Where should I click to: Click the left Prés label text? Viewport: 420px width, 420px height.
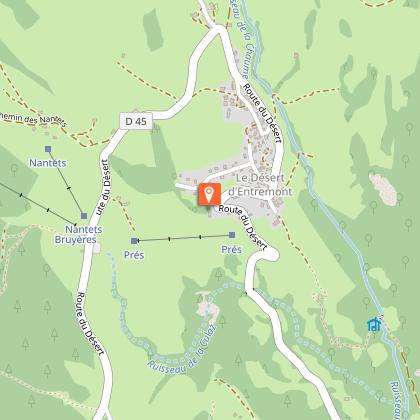tap(134, 255)
